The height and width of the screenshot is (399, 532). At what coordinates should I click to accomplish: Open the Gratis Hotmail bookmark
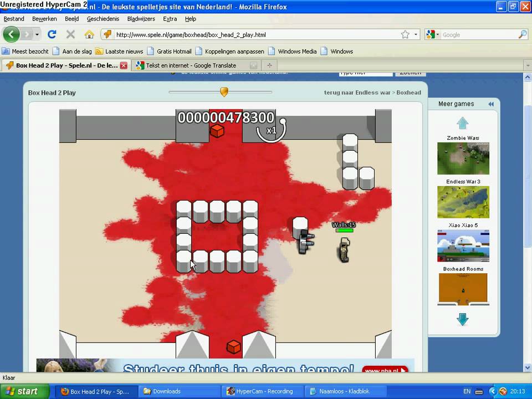tap(170, 51)
